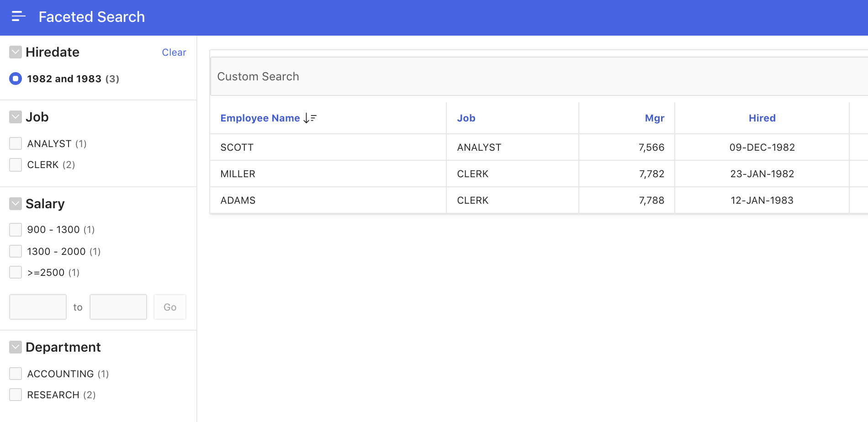Select the 1982 and 1983 hiredate filter

(15, 78)
